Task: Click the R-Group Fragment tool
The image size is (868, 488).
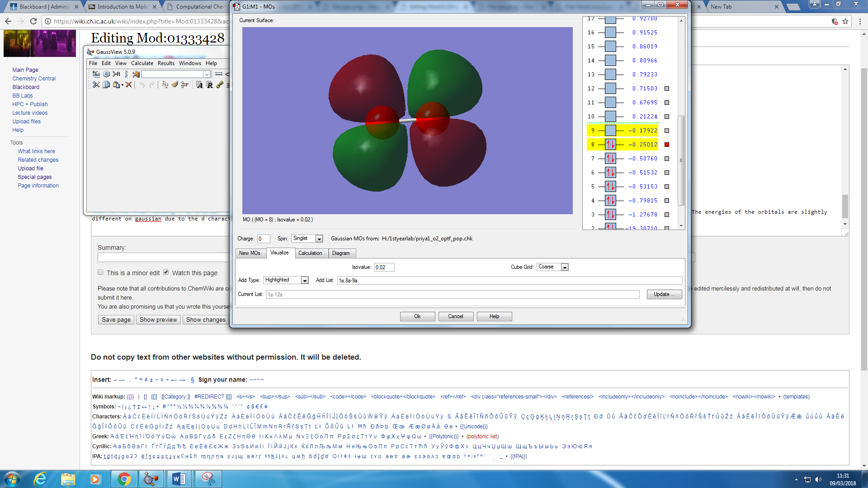Action: click(117, 74)
